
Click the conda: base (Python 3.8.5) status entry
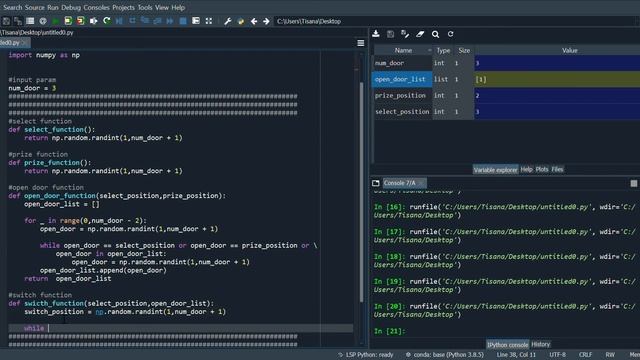(444, 355)
